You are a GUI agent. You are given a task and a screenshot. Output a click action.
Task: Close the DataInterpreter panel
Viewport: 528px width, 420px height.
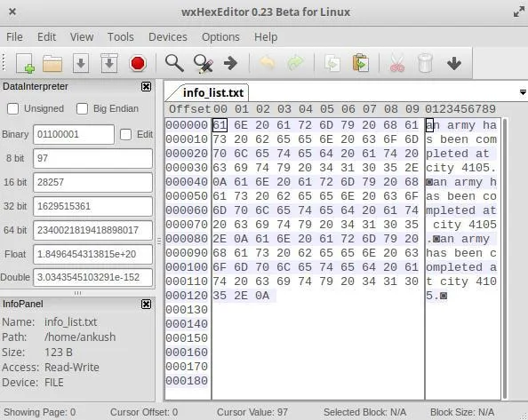(x=146, y=86)
